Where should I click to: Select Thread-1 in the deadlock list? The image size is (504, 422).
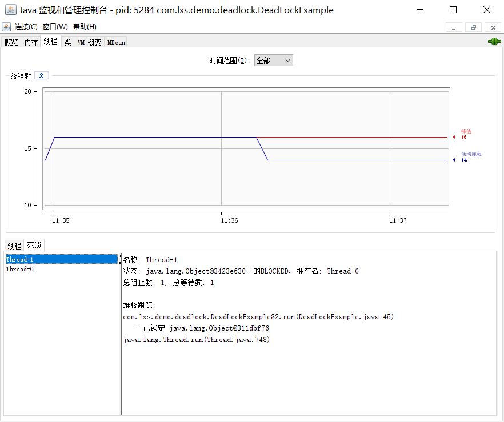tap(62, 259)
